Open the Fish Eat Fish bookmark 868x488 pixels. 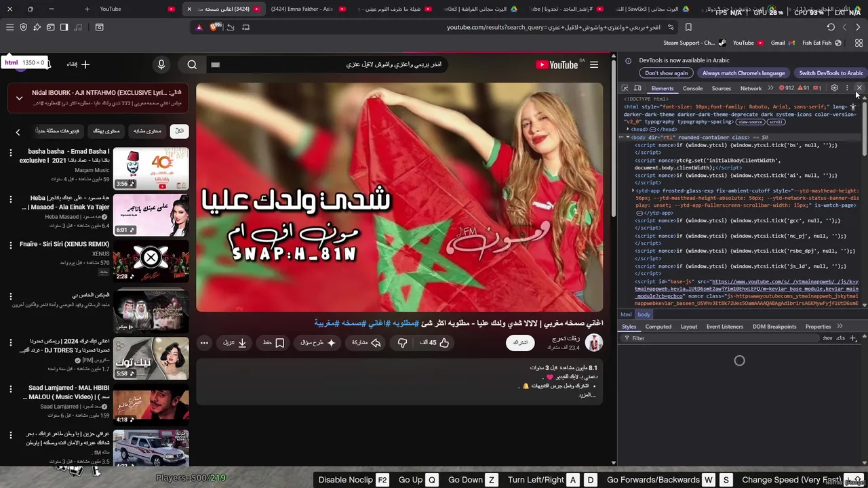pyautogui.click(x=821, y=43)
